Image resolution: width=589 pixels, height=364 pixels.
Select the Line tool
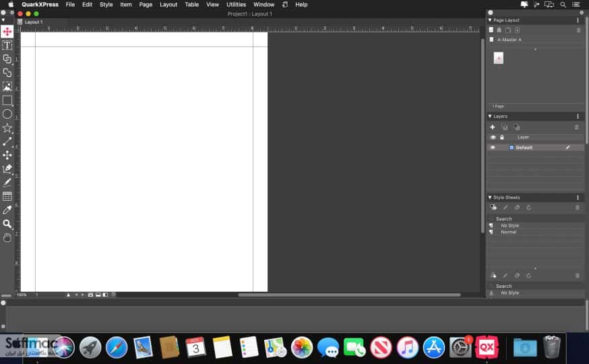coord(7,142)
